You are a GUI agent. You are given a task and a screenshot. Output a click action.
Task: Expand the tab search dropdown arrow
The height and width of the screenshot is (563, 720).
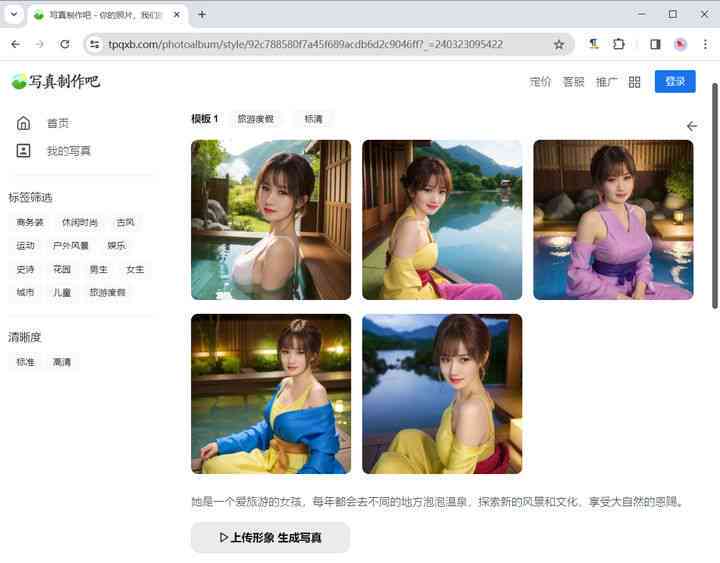tap(14, 14)
